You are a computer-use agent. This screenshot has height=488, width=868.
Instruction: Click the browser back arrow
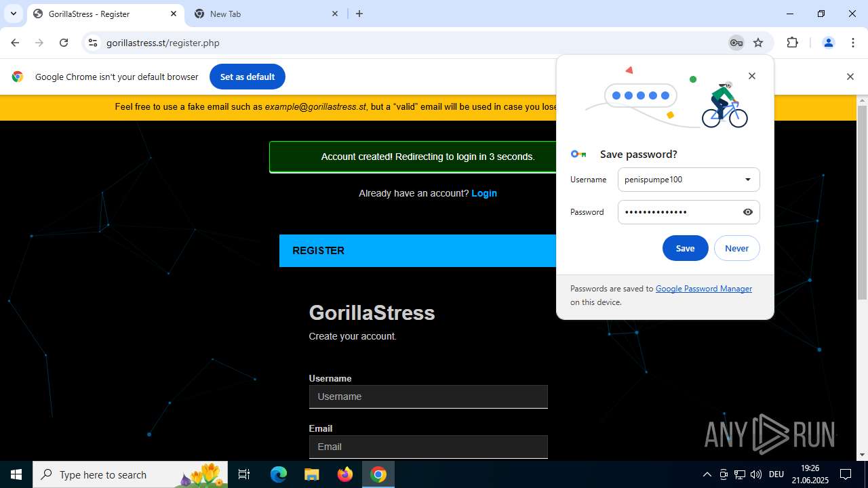coord(15,43)
